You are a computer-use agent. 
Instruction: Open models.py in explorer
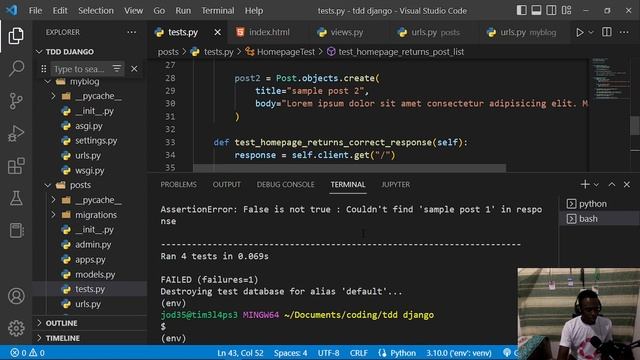95,274
